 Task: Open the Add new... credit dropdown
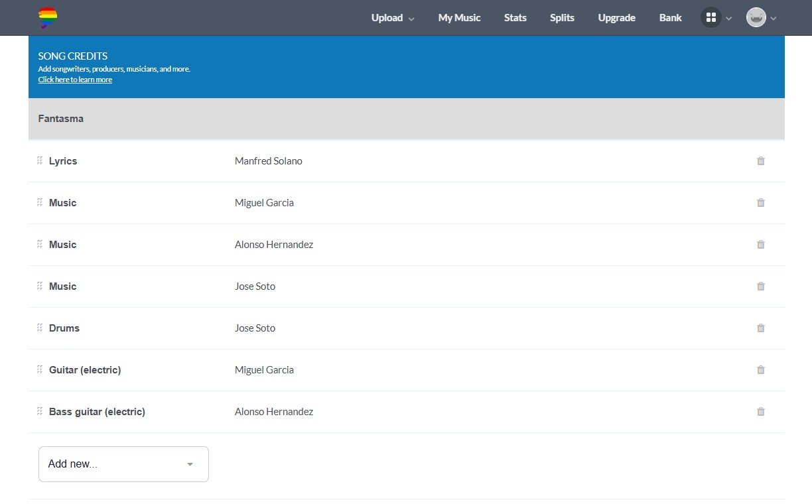coord(123,464)
